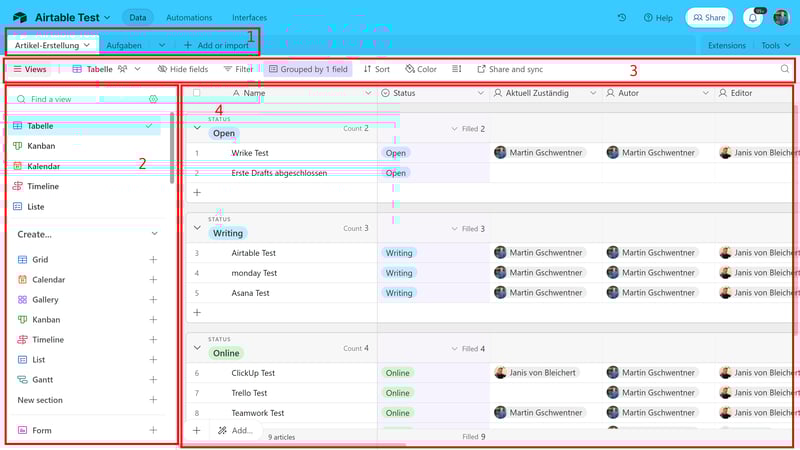Click plus next to Kanban create option

pyautogui.click(x=153, y=319)
